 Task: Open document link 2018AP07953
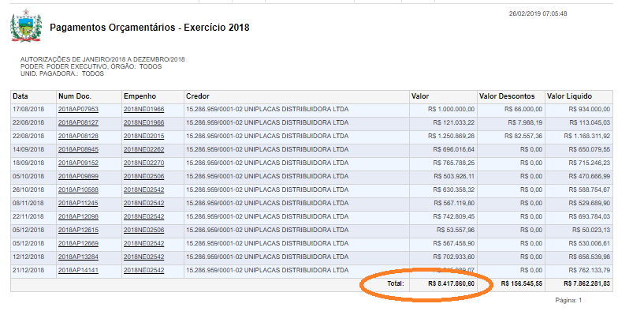(78, 110)
